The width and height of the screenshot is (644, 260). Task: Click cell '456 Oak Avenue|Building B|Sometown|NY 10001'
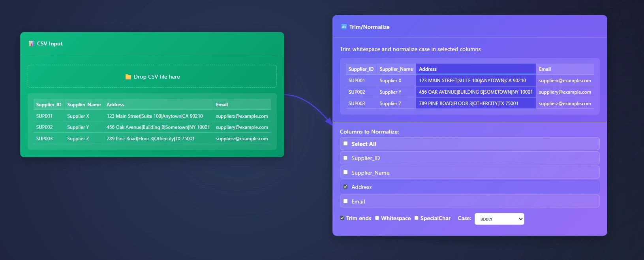click(158, 127)
